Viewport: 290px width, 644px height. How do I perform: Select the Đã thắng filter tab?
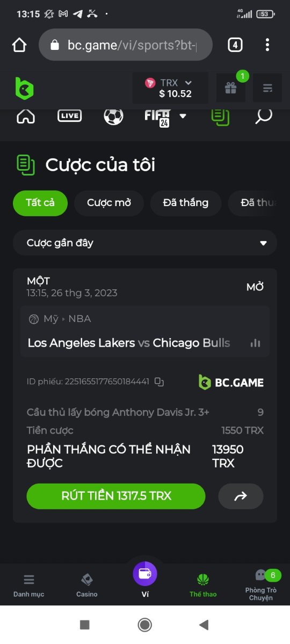186,203
